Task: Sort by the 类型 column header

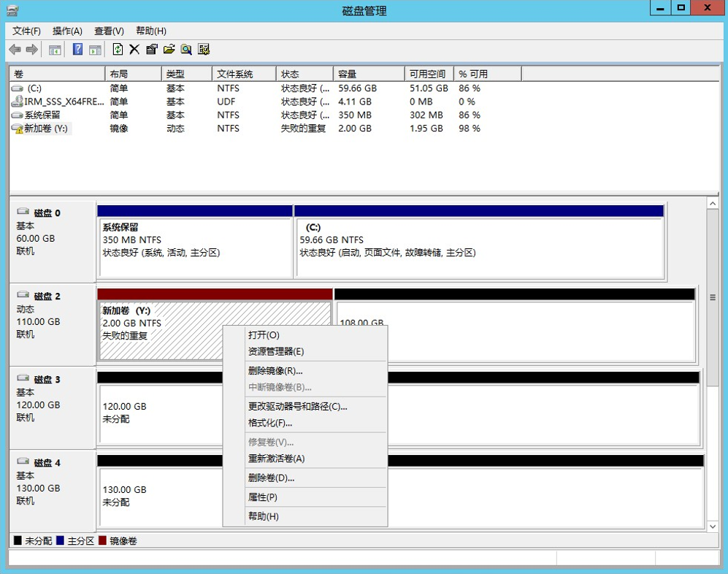Action: [187, 74]
